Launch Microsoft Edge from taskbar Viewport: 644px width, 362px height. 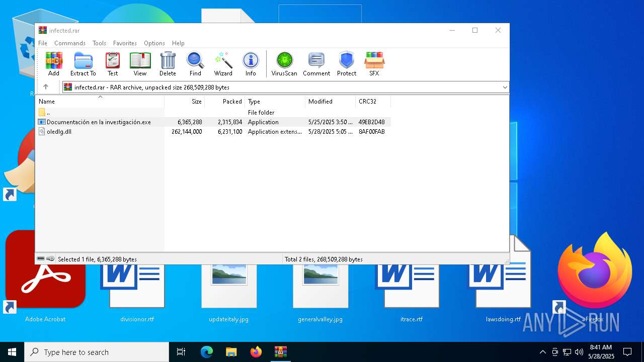[x=207, y=352]
